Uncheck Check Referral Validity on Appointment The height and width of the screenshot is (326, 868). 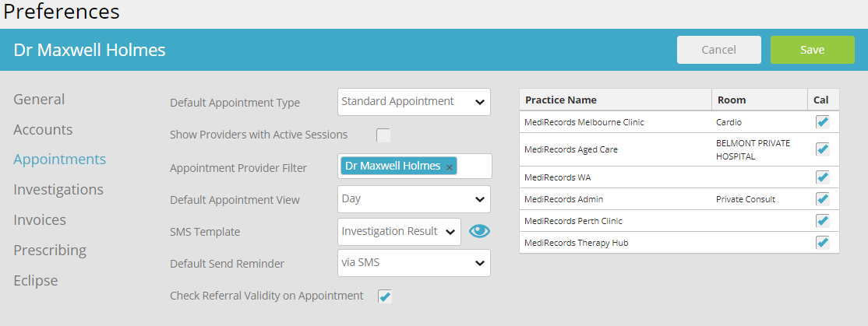[x=385, y=296]
